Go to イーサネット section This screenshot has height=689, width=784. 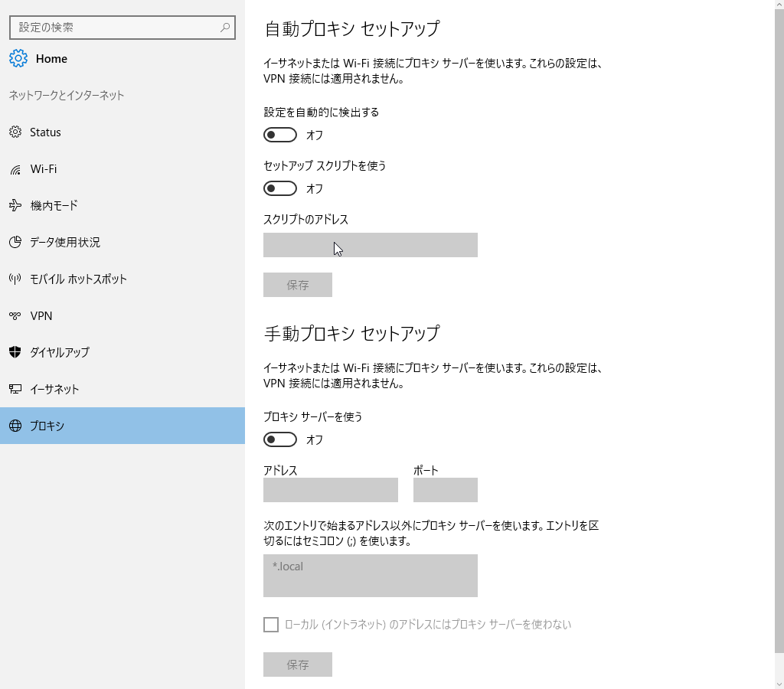click(x=122, y=389)
